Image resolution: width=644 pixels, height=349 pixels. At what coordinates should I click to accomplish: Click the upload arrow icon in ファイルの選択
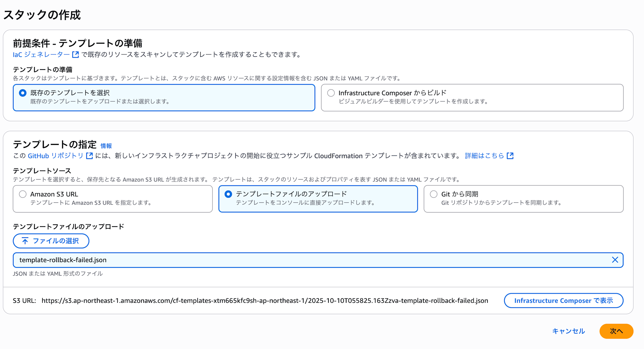click(x=25, y=241)
